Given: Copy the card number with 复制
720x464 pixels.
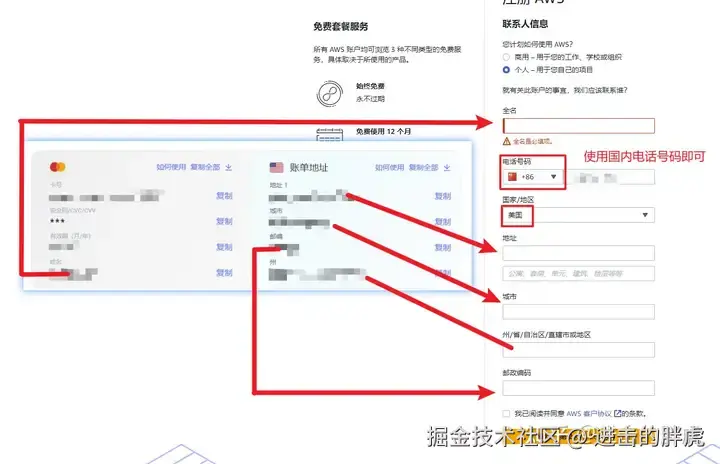Looking at the screenshot, I should pos(224,196).
